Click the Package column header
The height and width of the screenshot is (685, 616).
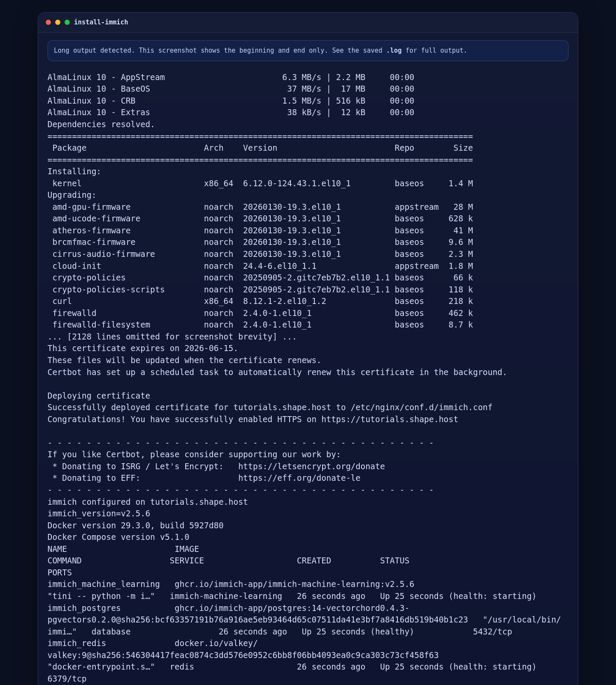69,148
